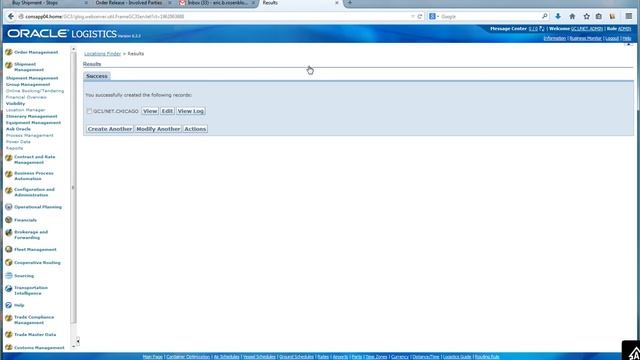
Task: Click the search magnifier icon
Action: pyautogui.click(x=544, y=16)
